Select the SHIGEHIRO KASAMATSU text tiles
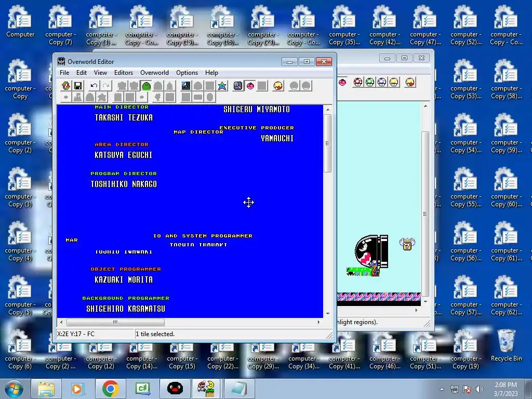Screen dimensions: 532x399 (x=126, y=309)
